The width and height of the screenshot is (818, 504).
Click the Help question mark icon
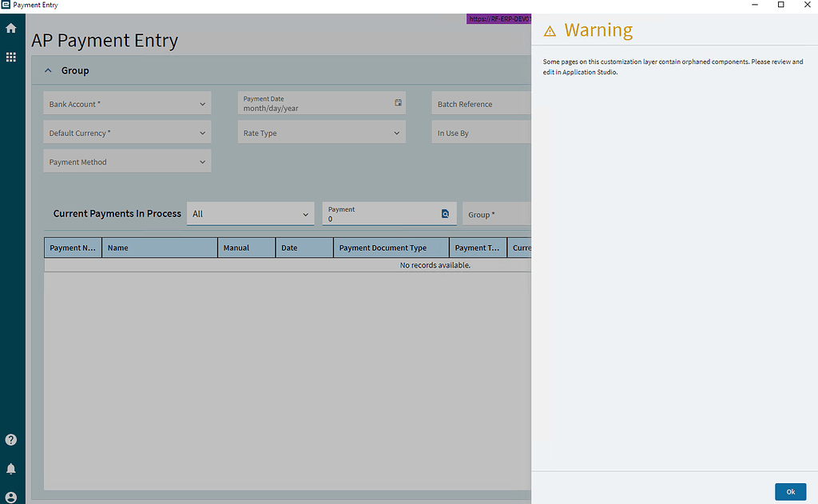pos(11,439)
